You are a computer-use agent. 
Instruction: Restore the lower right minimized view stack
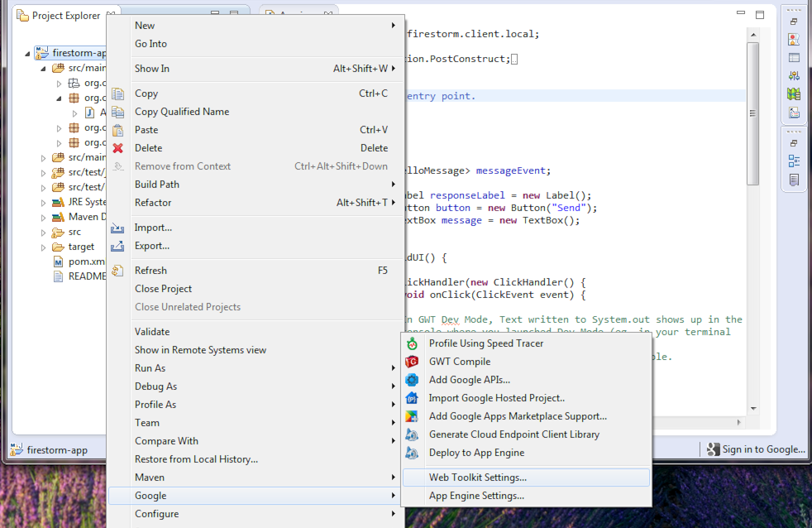point(793,143)
